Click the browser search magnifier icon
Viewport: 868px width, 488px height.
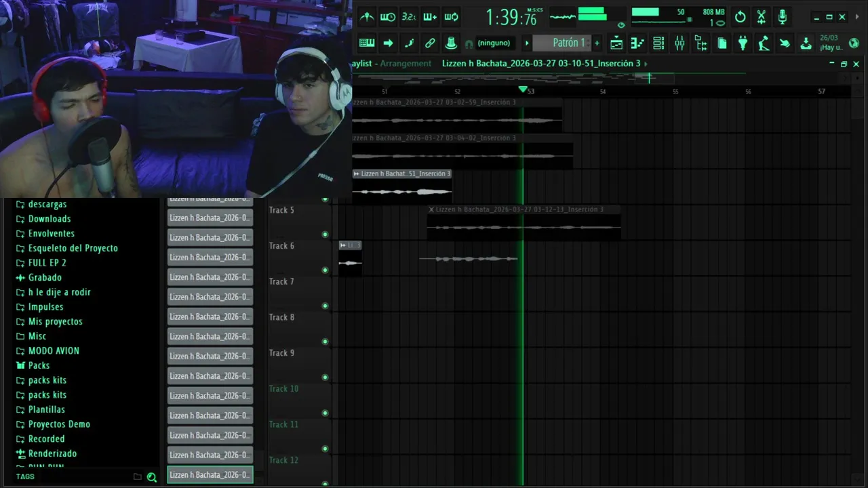pos(152,477)
